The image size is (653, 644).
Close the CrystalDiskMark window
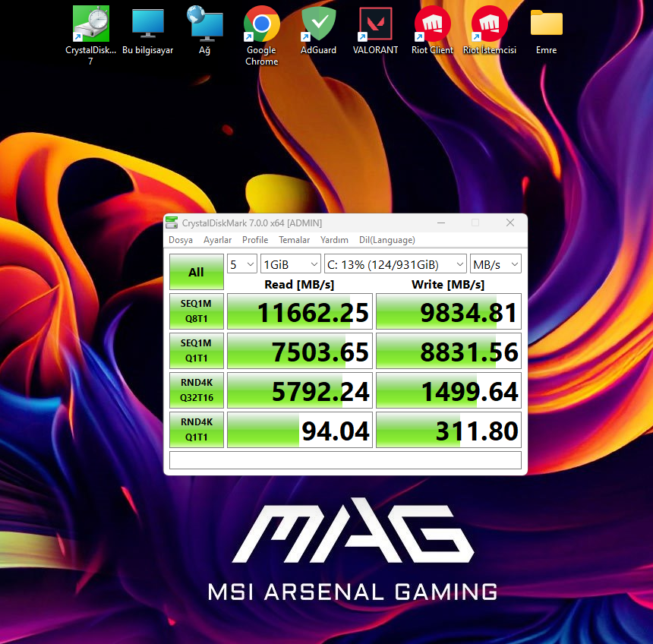click(x=510, y=223)
